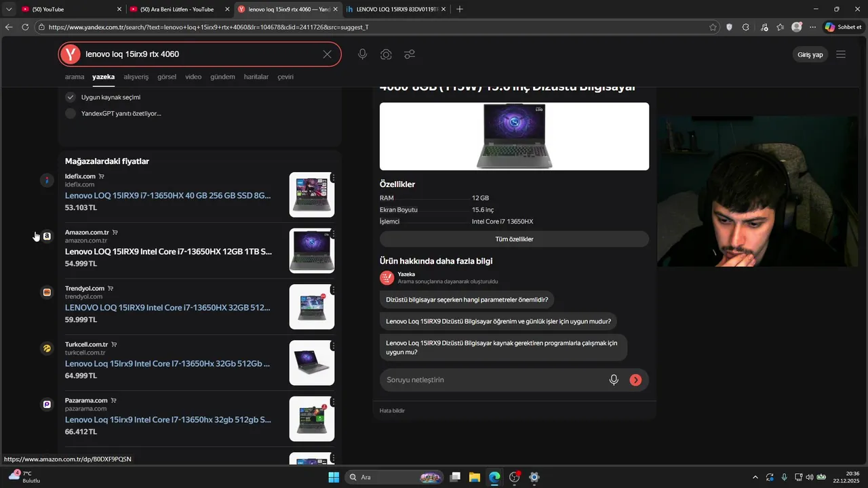The height and width of the screenshot is (488, 868).
Task: Open Yandex hamburger menu
Action: [x=841, y=54]
